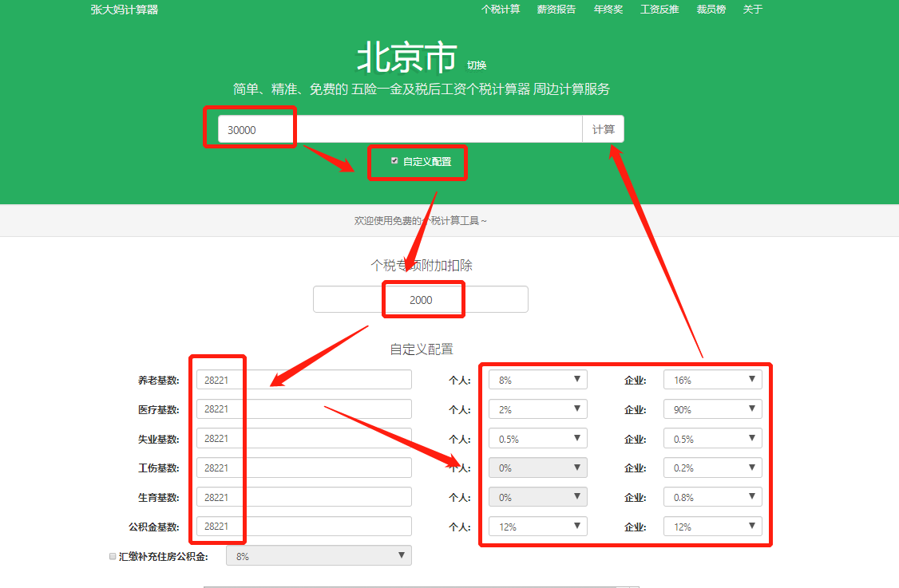Click the 计算 button
The image size is (899, 588).
click(603, 129)
